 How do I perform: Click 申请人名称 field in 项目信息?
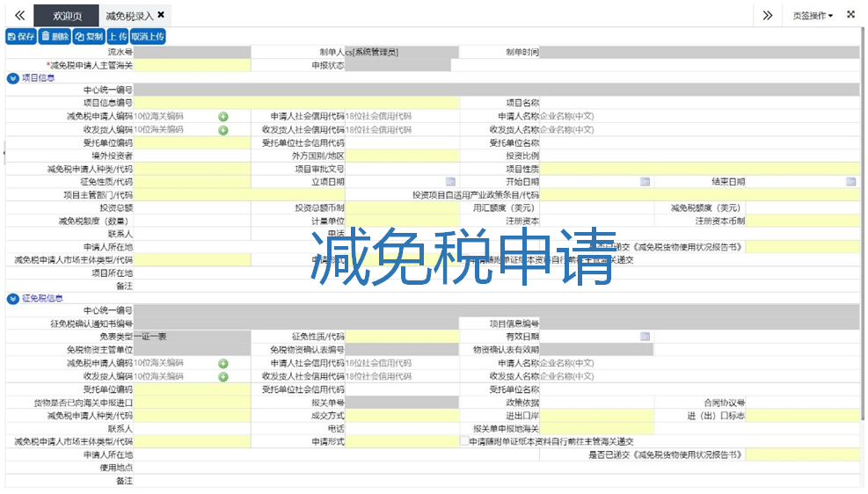[x=700, y=116]
